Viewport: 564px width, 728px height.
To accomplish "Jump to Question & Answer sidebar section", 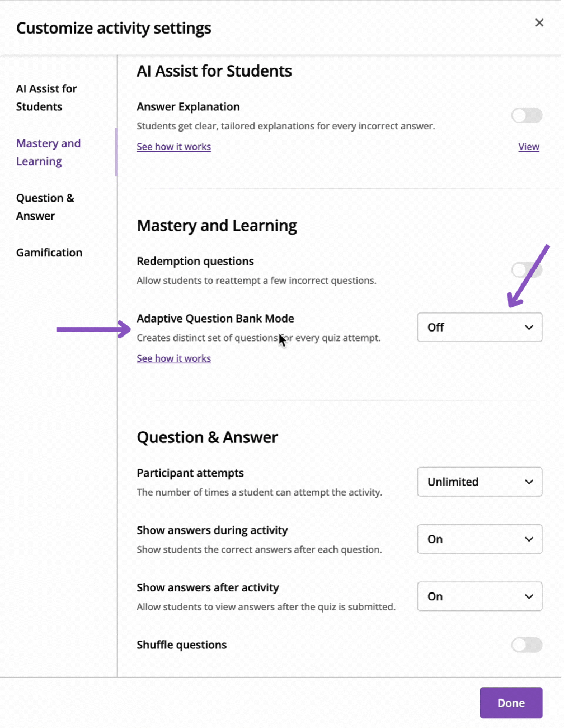I will [x=45, y=207].
